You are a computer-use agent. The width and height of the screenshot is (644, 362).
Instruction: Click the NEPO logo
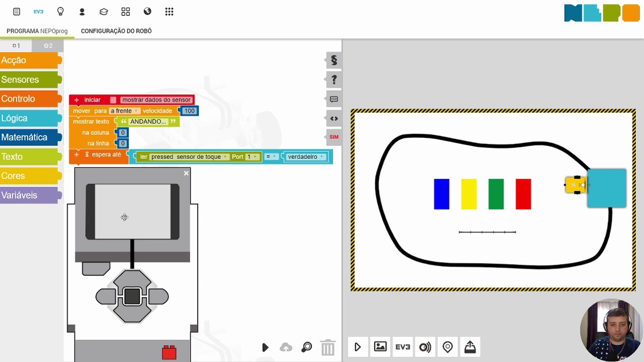602,13
